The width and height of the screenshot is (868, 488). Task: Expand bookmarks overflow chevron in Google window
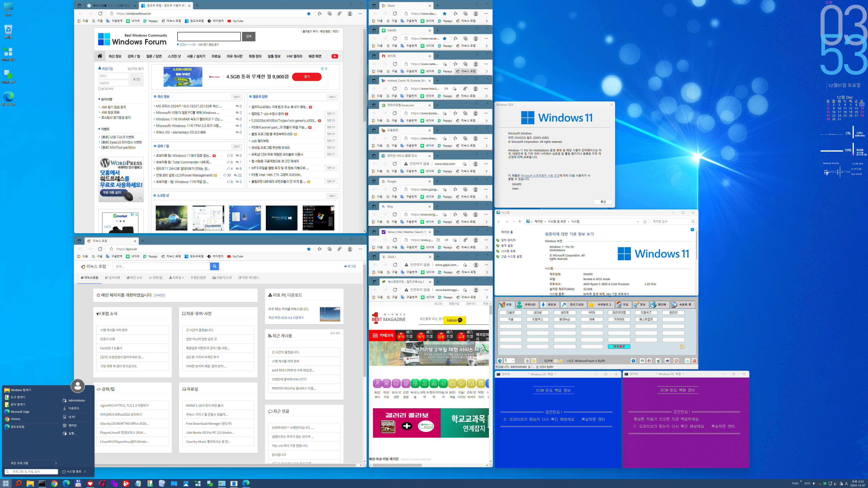(x=486, y=197)
